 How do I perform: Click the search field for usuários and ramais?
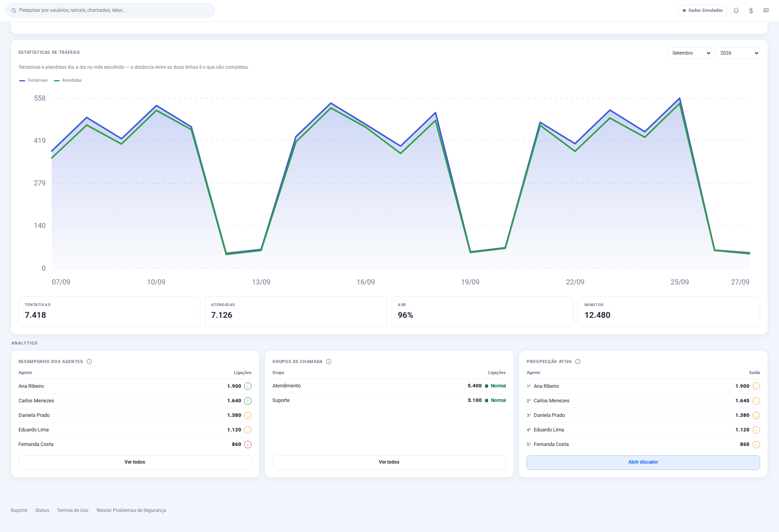click(110, 11)
